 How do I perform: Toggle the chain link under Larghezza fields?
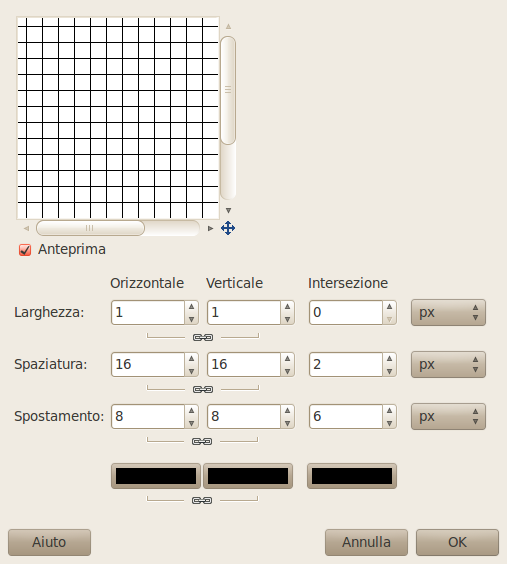coord(203,337)
